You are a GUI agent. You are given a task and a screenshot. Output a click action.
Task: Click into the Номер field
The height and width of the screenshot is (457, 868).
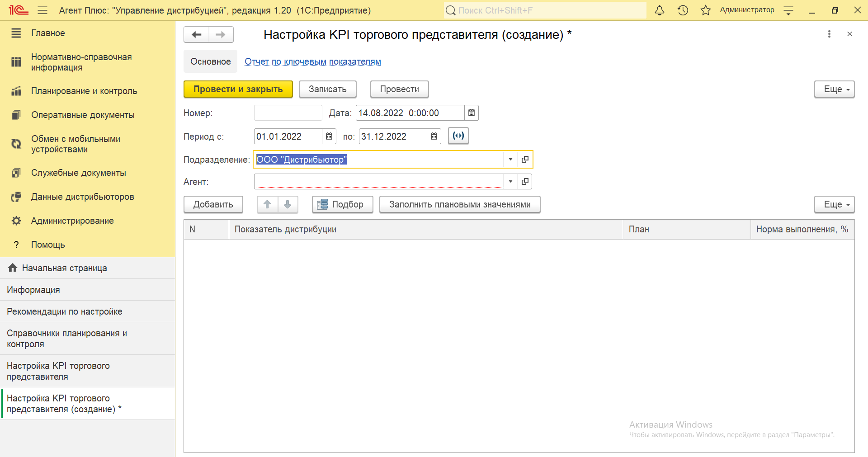coord(288,113)
